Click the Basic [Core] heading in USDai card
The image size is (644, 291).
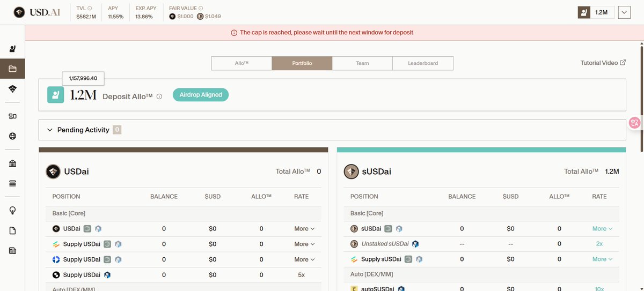(69, 213)
